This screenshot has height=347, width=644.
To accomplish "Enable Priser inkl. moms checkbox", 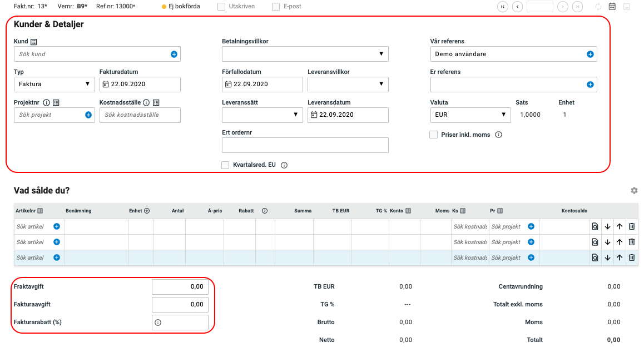I will (433, 135).
